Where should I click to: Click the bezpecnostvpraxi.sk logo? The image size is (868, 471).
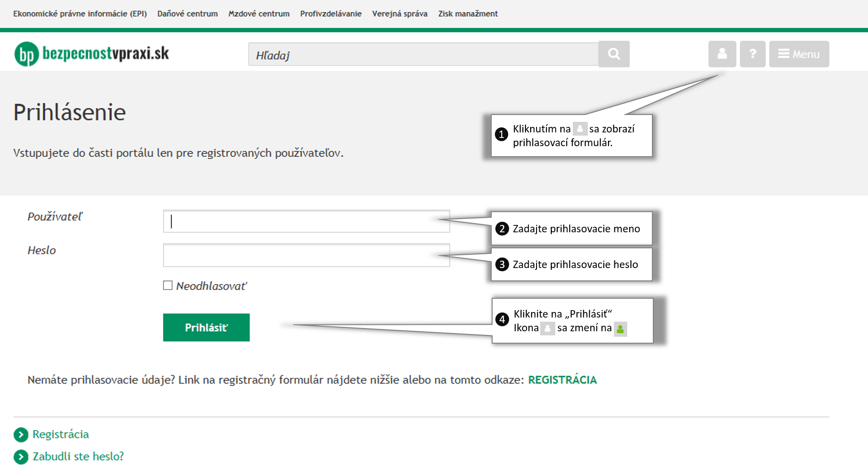[x=92, y=54]
